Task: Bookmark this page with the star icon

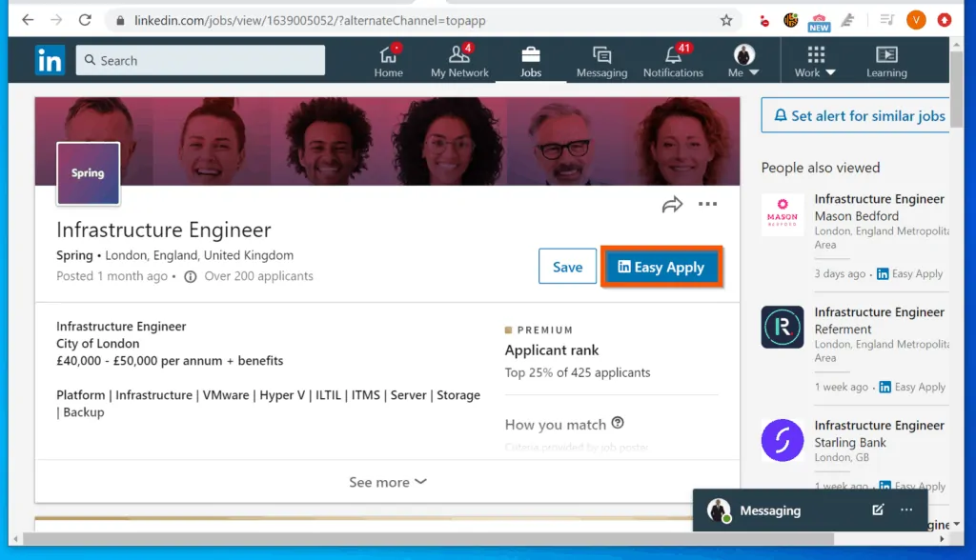Action: 727,19
